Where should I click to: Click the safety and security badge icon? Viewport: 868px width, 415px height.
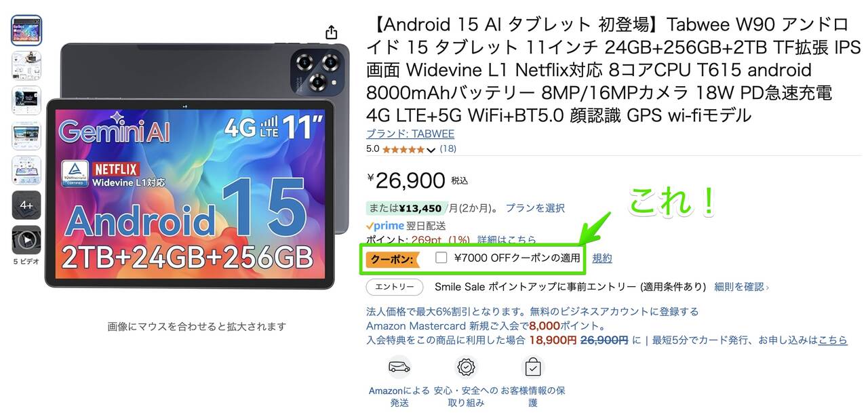coord(466,367)
